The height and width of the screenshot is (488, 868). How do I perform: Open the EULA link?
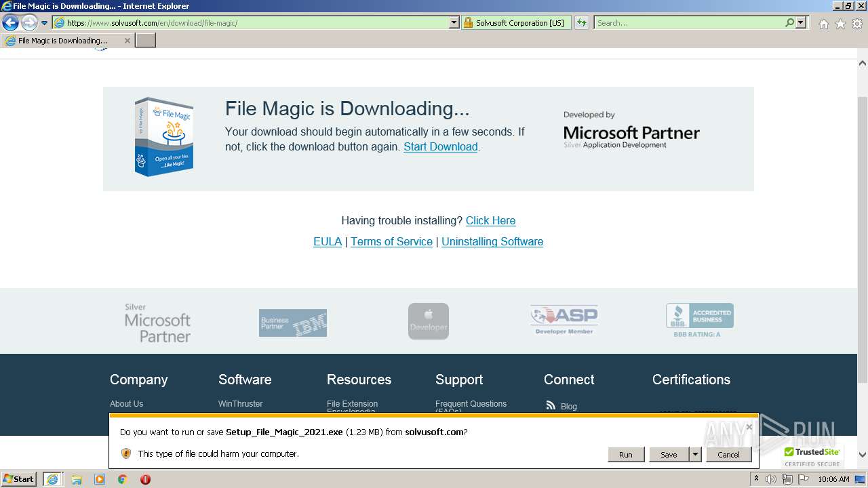point(328,241)
